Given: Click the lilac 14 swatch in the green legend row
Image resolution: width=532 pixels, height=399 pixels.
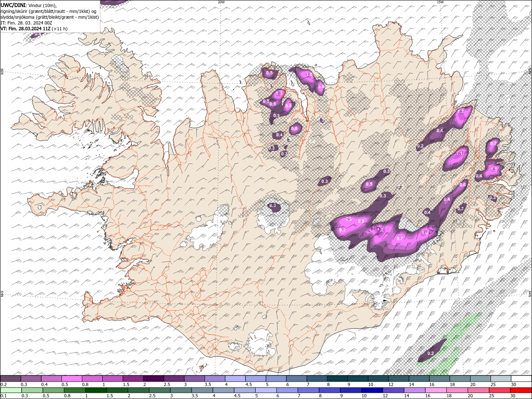Looking at the screenshot, I should coord(414,390).
